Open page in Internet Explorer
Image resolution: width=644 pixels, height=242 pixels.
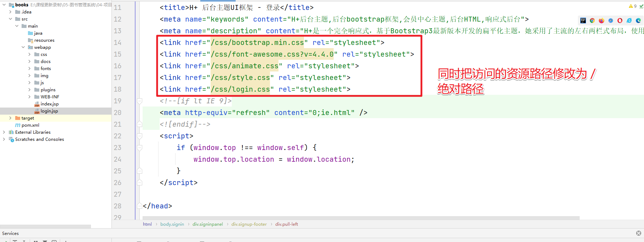(629, 21)
